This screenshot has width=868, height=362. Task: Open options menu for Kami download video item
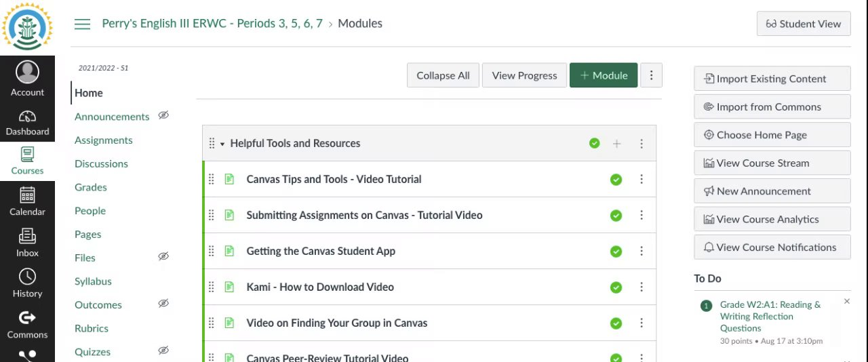coord(642,287)
